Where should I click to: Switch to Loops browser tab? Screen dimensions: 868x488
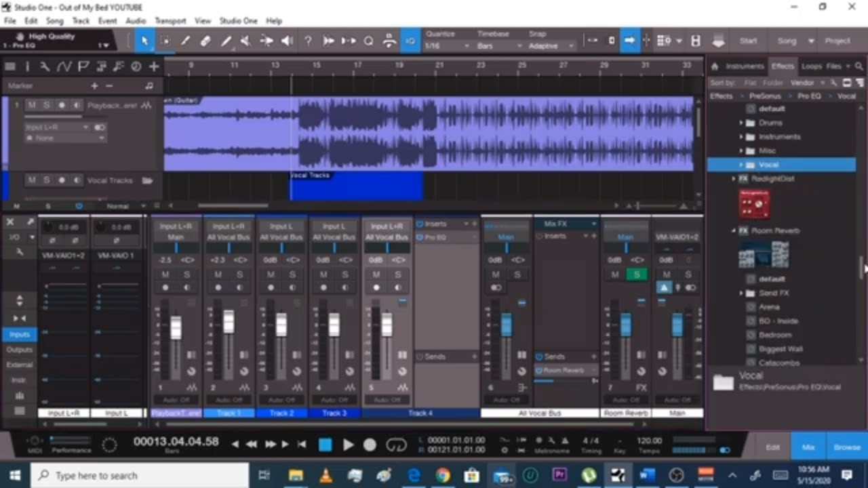coord(810,66)
